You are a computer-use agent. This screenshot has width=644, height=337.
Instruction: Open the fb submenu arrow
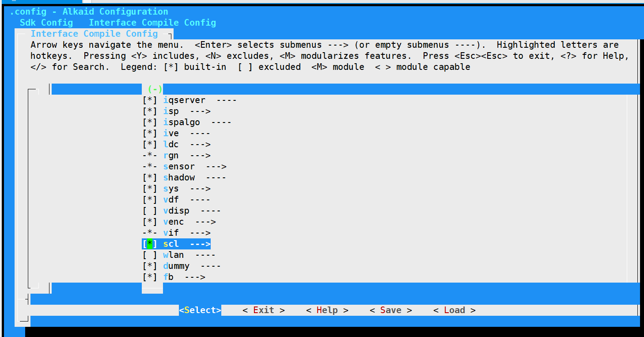(194, 277)
